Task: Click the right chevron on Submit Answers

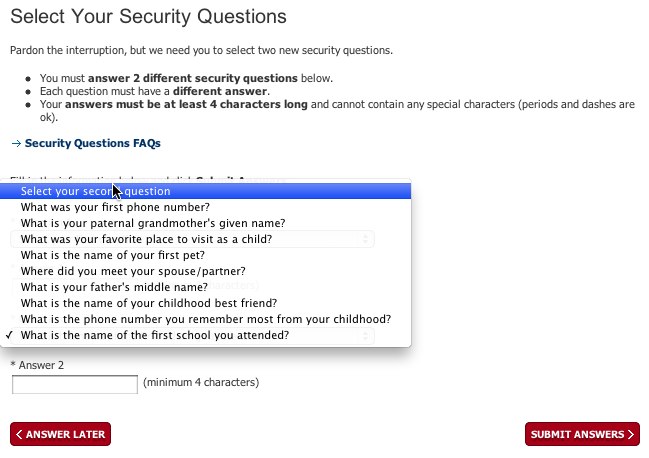Action: [631, 434]
